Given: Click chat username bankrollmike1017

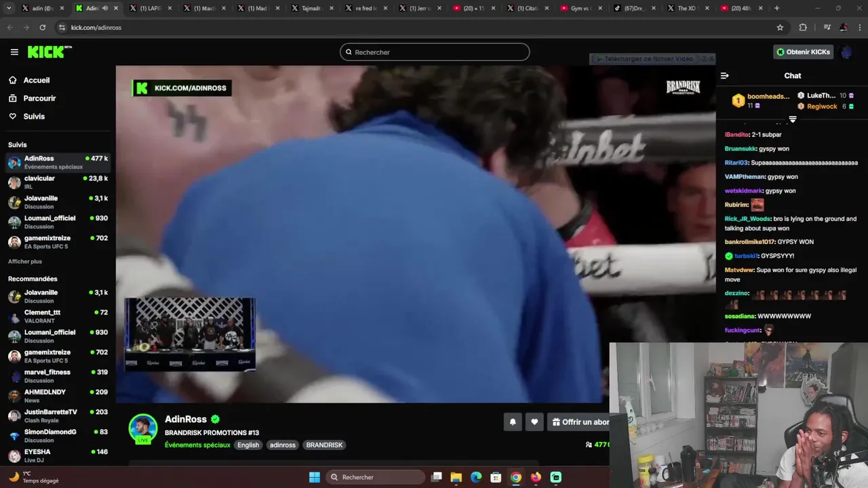Looking at the screenshot, I should [749, 242].
